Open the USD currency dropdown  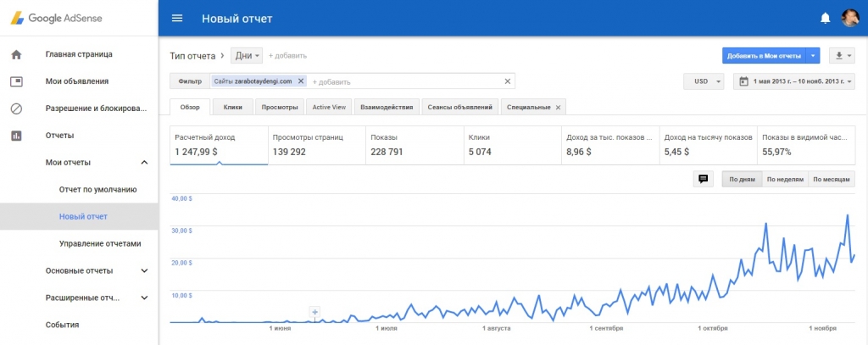click(x=703, y=81)
